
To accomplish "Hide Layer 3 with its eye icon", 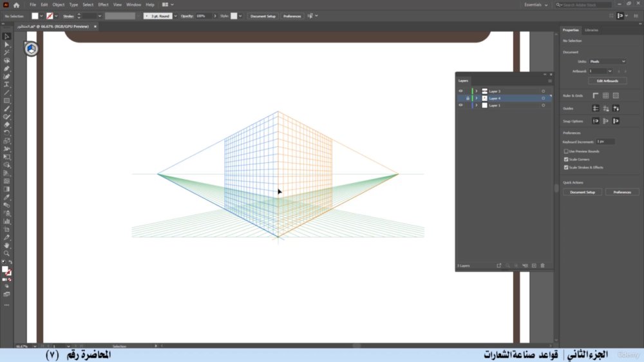I will [x=460, y=91].
